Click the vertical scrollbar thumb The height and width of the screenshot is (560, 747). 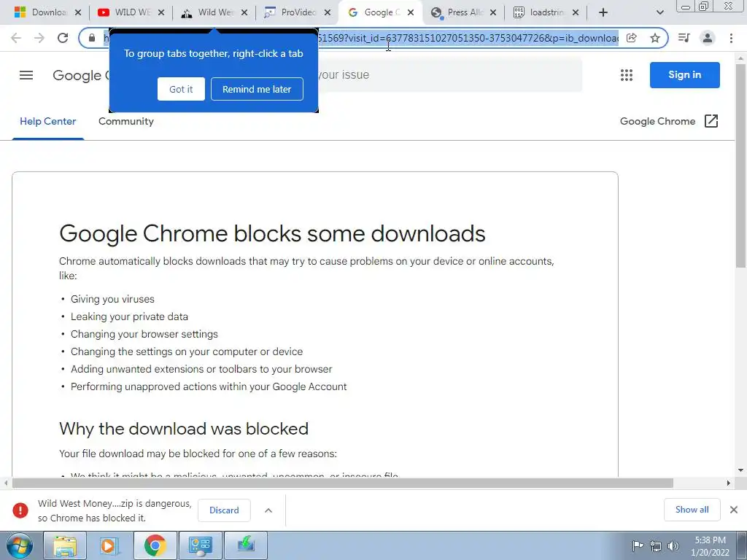(740, 166)
